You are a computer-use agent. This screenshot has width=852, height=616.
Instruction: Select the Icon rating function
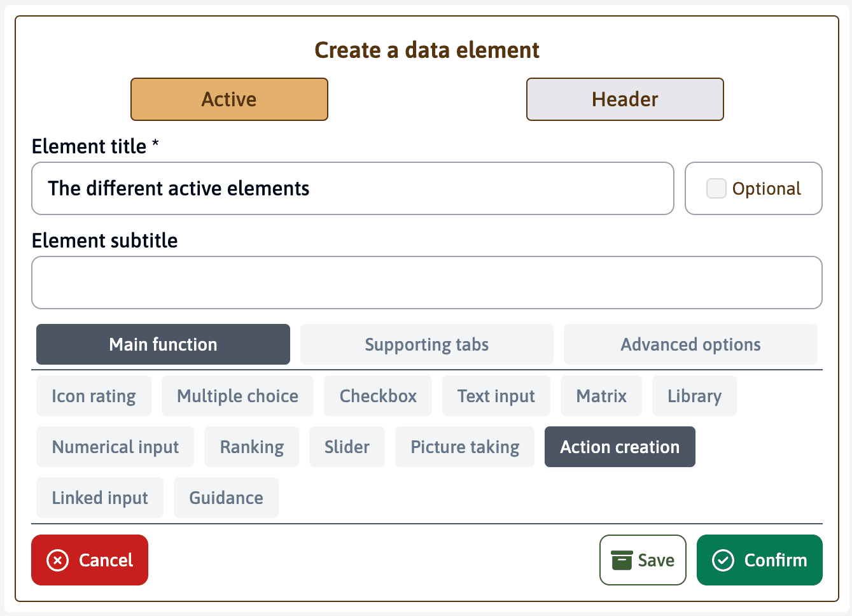click(x=94, y=396)
